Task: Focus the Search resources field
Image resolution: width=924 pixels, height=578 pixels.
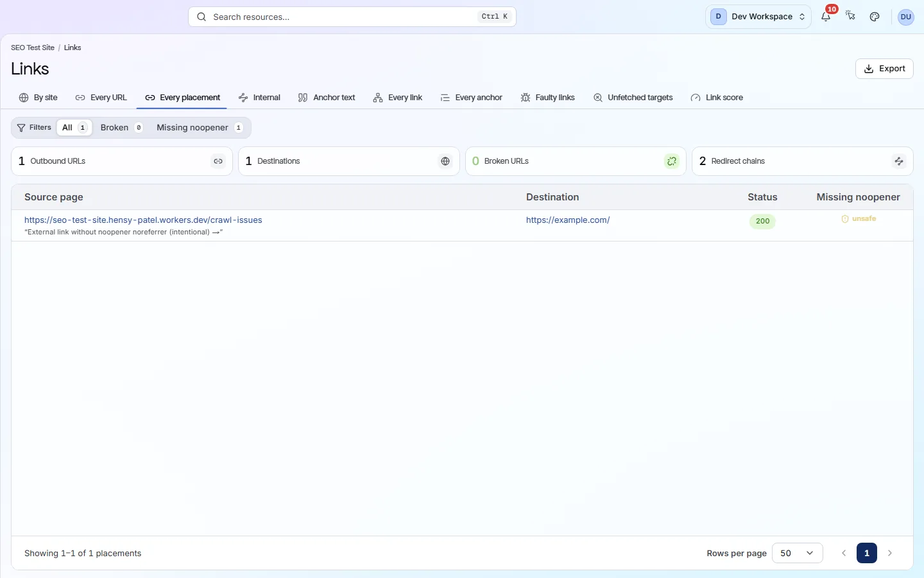Action: click(x=352, y=17)
